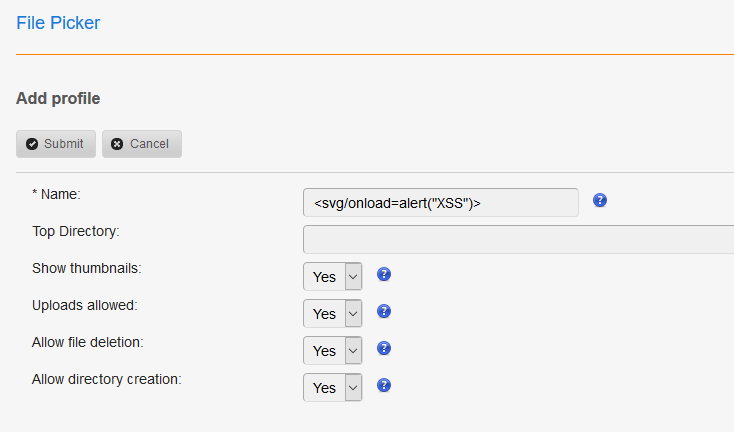Open help icon for Allow file deletion
This screenshot has height=432, width=734.
coord(384,348)
